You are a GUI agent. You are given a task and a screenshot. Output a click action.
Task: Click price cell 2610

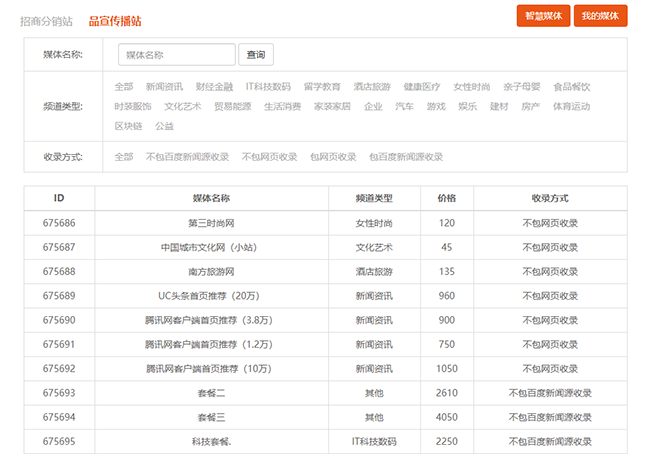point(447,393)
